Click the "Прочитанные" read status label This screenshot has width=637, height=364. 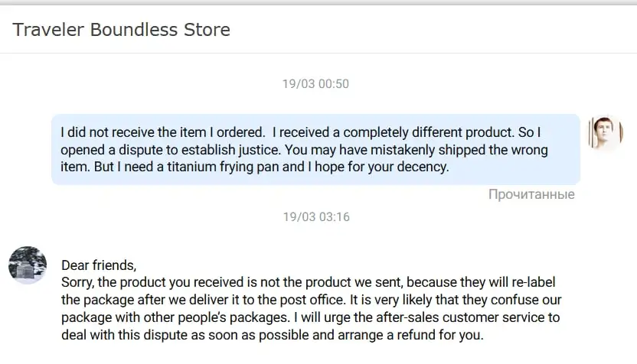531,194
